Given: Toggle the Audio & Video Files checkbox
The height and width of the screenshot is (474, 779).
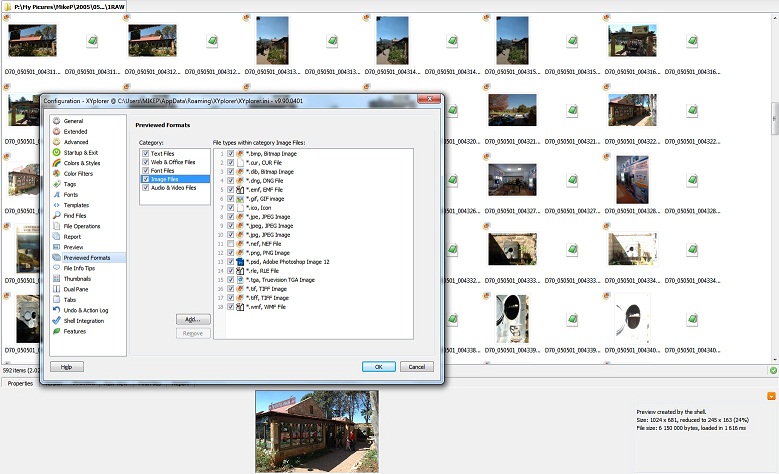Looking at the screenshot, I should (x=145, y=187).
